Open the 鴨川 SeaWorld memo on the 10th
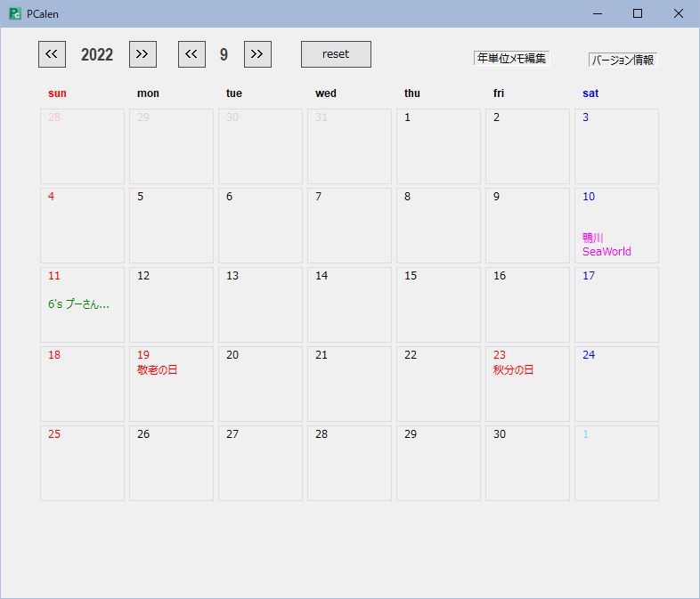700x599 pixels. pos(606,245)
